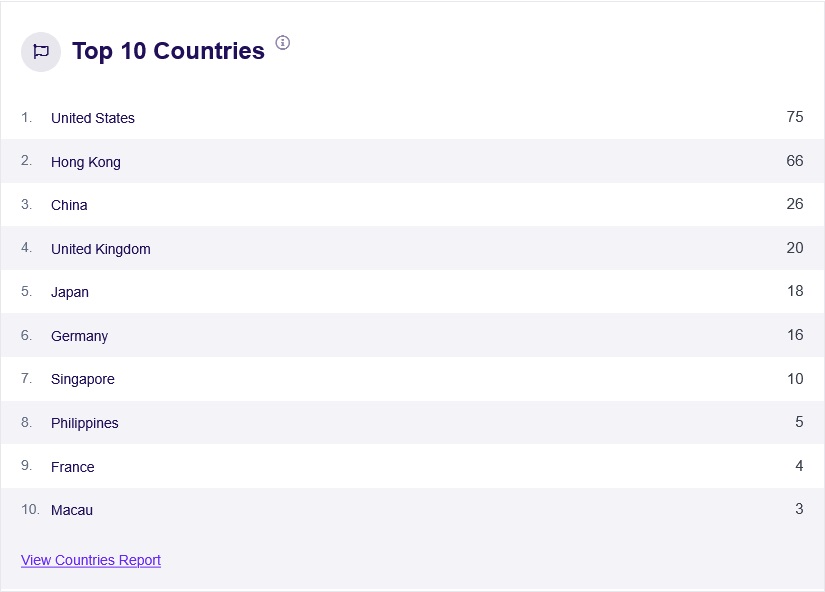Click the China count value 26
The width and height of the screenshot is (825, 592).
click(795, 204)
